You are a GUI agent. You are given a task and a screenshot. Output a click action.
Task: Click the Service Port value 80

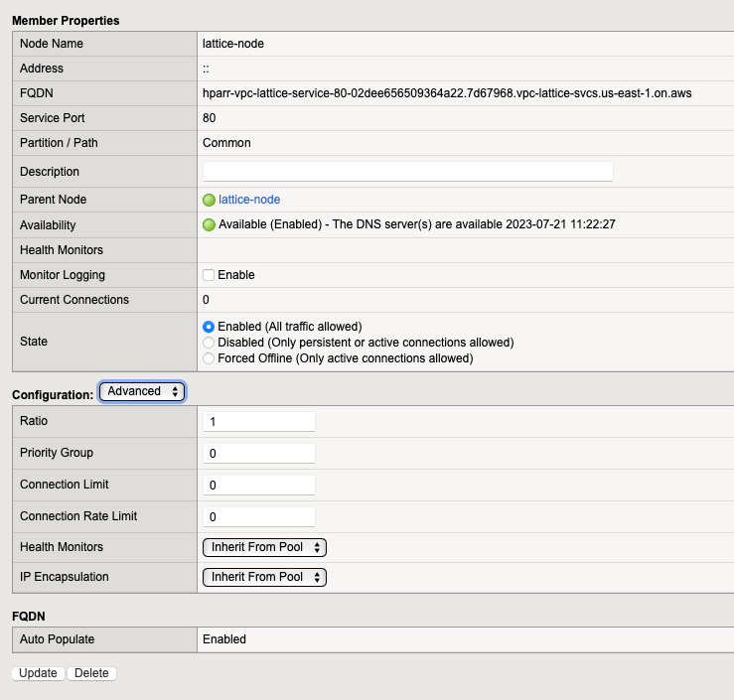coord(210,118)
